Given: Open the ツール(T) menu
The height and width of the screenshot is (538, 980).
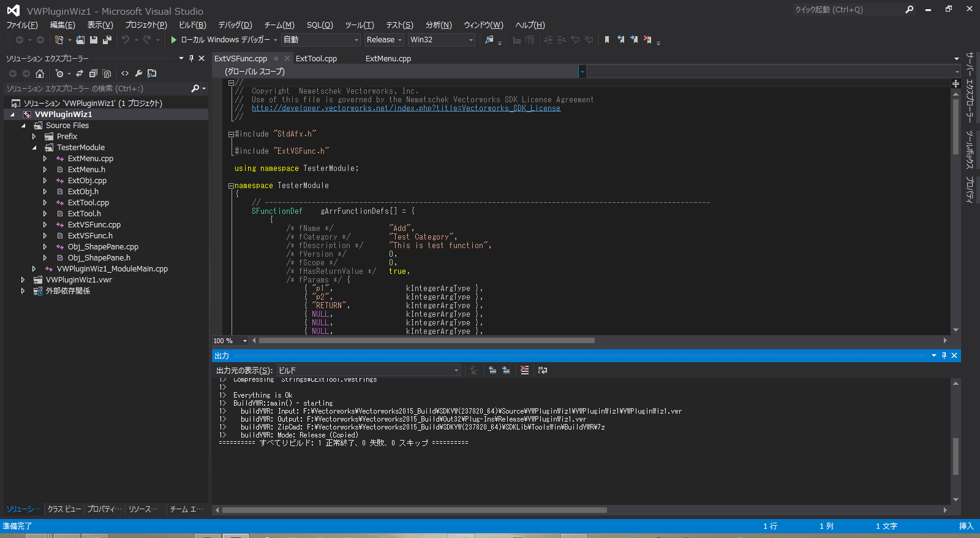Looking at the screenshot, I should click(360, 25).
